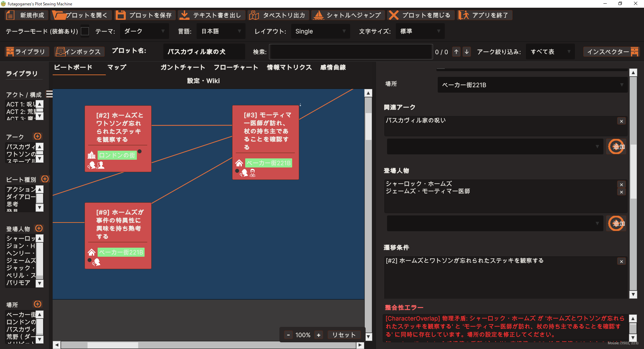Open 言語 dropdown showing 日本語

[x=221, y=31]
